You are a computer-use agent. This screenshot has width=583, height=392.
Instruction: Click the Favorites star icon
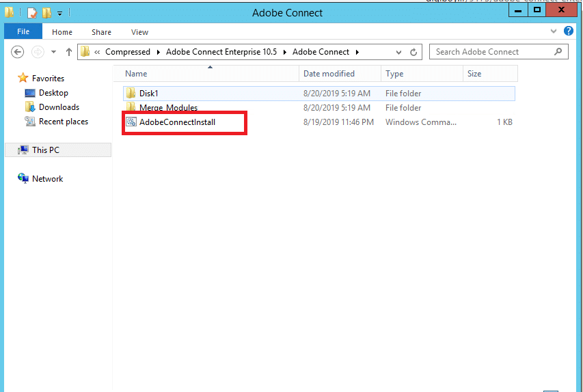point(23,78)
